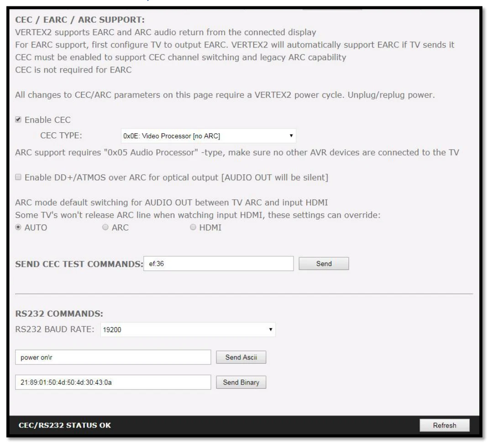Click the CEC TYPE label
Image resolution: width=493 pixels, height=448 pixels.
point(61,135)
